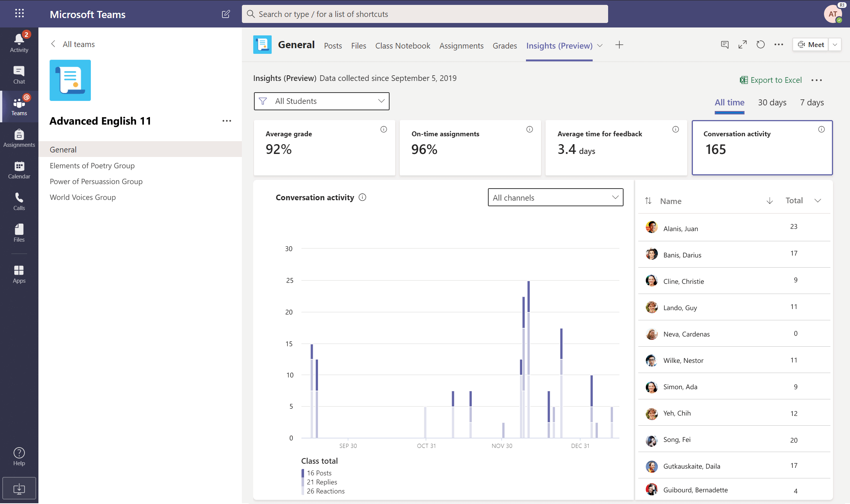Viewport: 850px width, 504px height.
Task: Click the new chat compose icon
Action: (x=226, y=14)
